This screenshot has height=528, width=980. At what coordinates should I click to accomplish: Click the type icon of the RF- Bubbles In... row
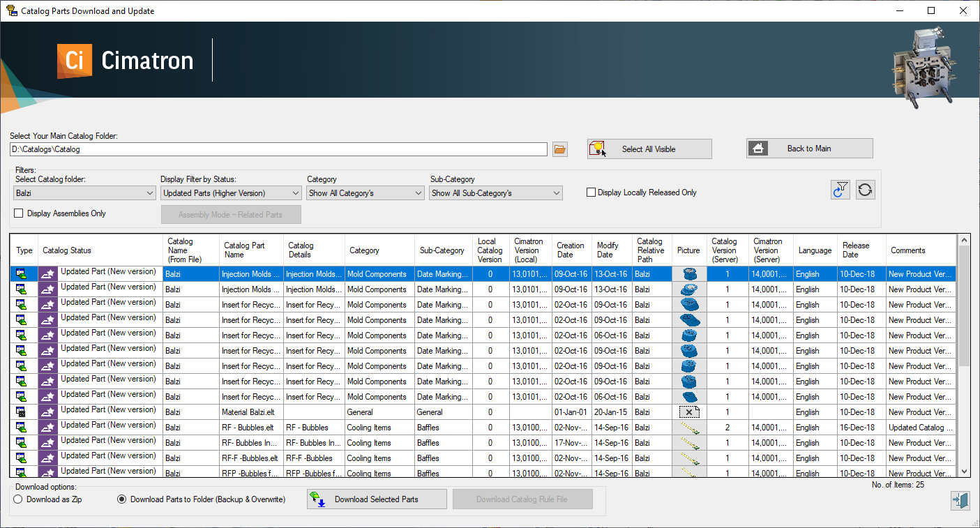click(22, 443)
